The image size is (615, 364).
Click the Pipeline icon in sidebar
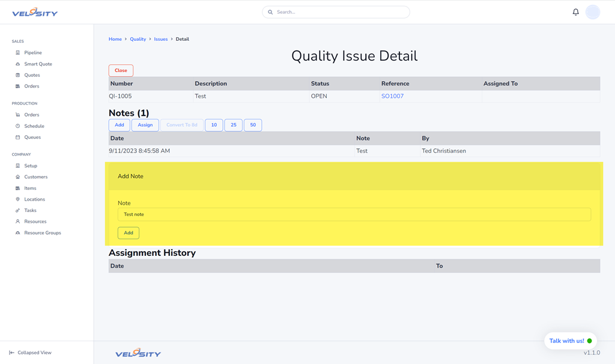coord(18,53)
